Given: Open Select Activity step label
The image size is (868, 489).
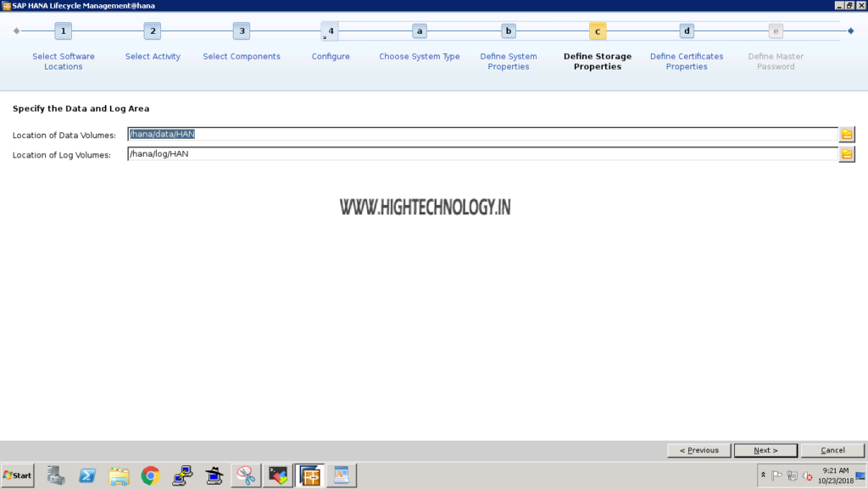Looking at the screenshot, I should click(x=153, y=57).
